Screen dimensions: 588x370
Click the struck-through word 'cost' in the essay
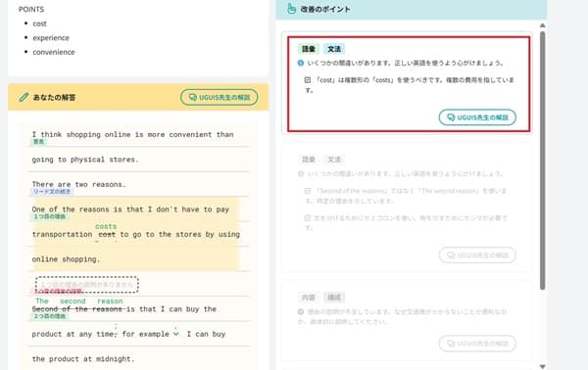(107, 235)
